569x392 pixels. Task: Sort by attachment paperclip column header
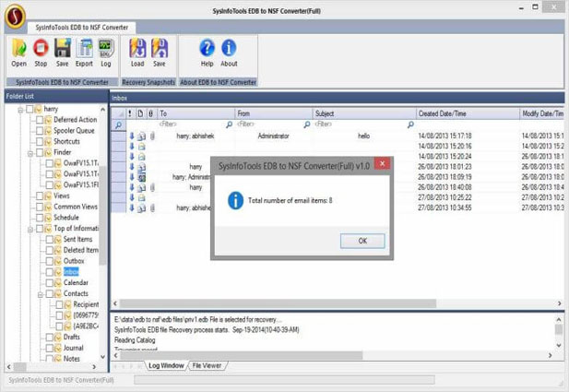tap(150, 113)
